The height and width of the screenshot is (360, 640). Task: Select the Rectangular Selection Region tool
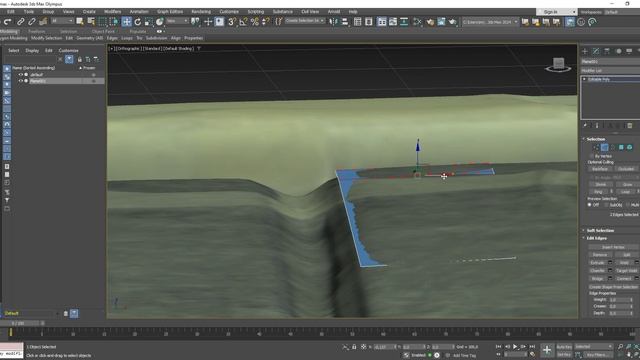tap(102, 22)
